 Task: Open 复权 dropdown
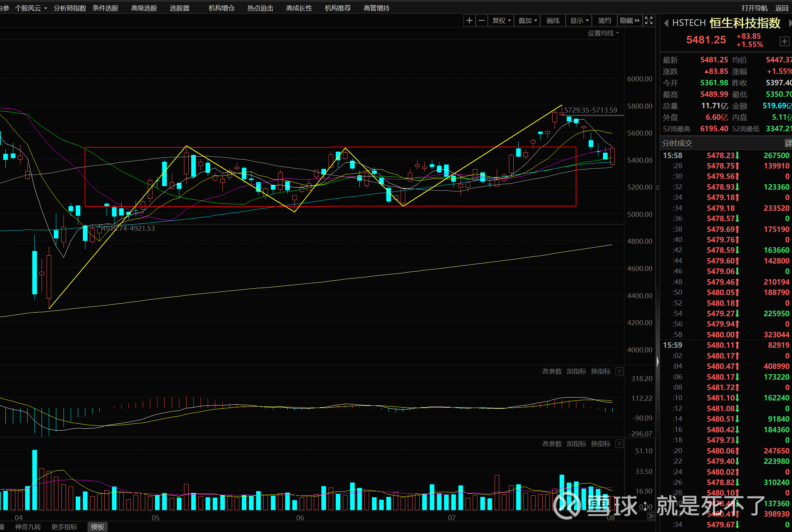click(x=501, y=21)
